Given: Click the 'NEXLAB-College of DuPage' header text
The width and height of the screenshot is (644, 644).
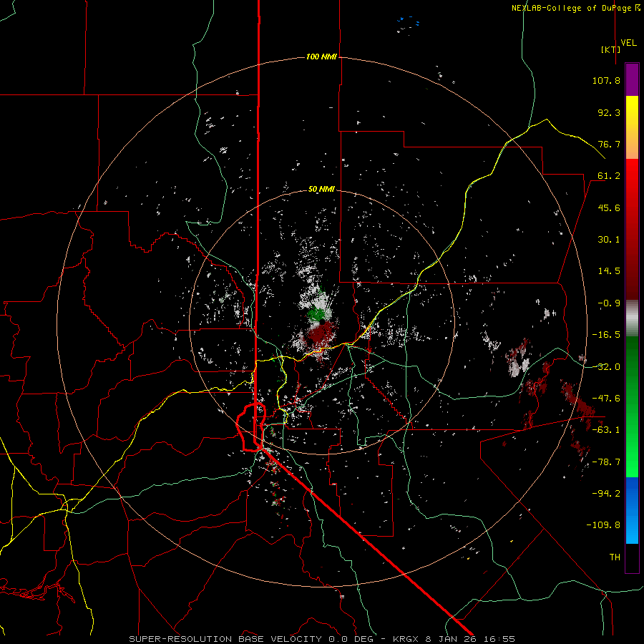Looking at the screenshot, I should click(571, 8).
